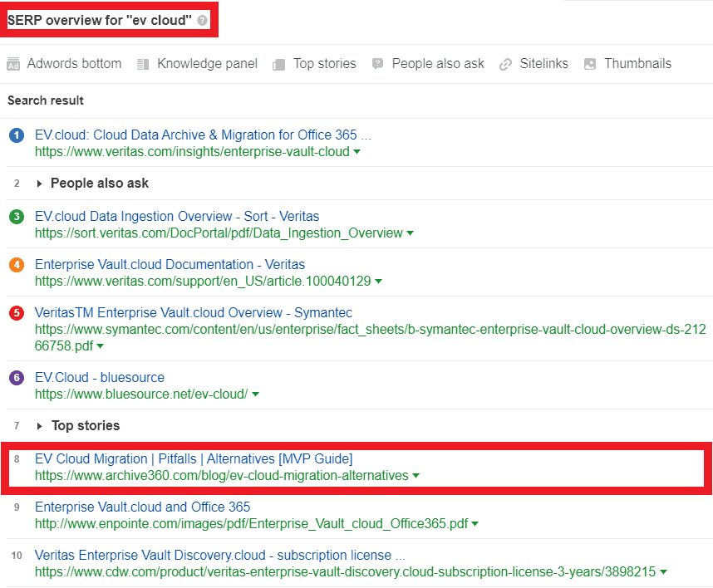Image resolution: width=713 pixels, height=588 pixels.
Task: Open Veritas Enterprise Vault Discovery.cloud subscription license result
Action: [x=219, y=556]
